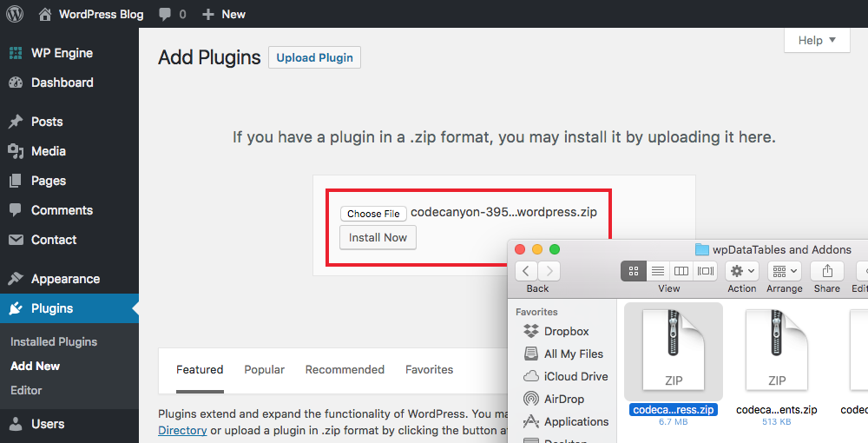Open the Recommended plugins tab
The image size is (868, 443).
(x=345, y=369)
